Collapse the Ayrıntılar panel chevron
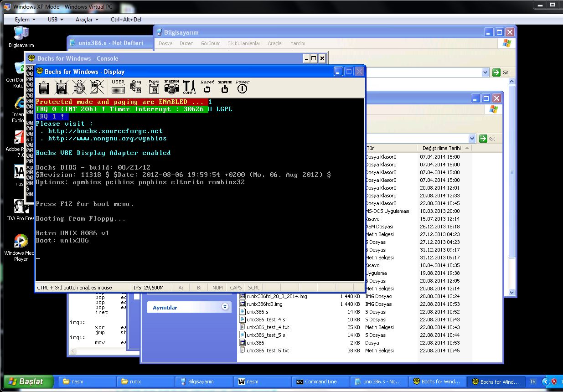Viewport: 563px width, 392px height. click(225, 307)
